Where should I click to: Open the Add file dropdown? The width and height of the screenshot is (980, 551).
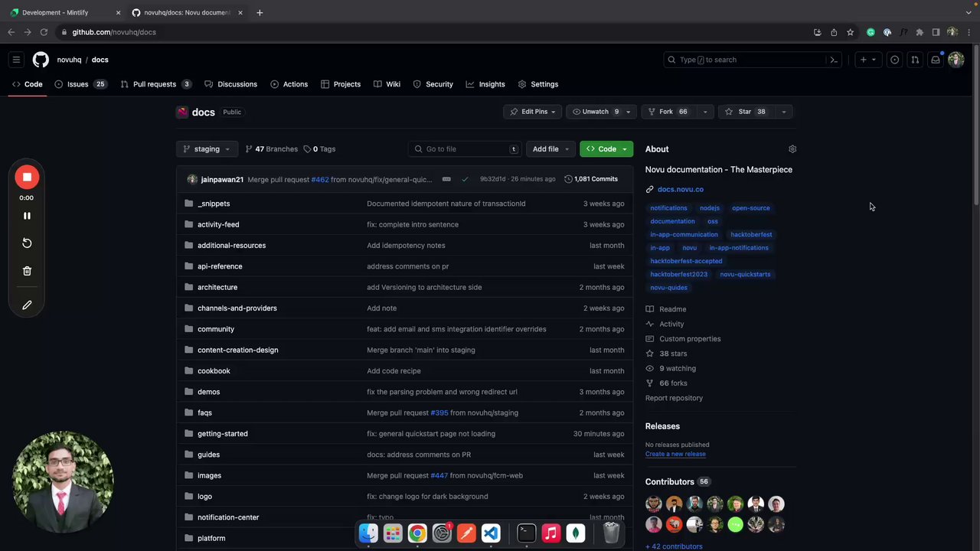click(x=550, y=149)
